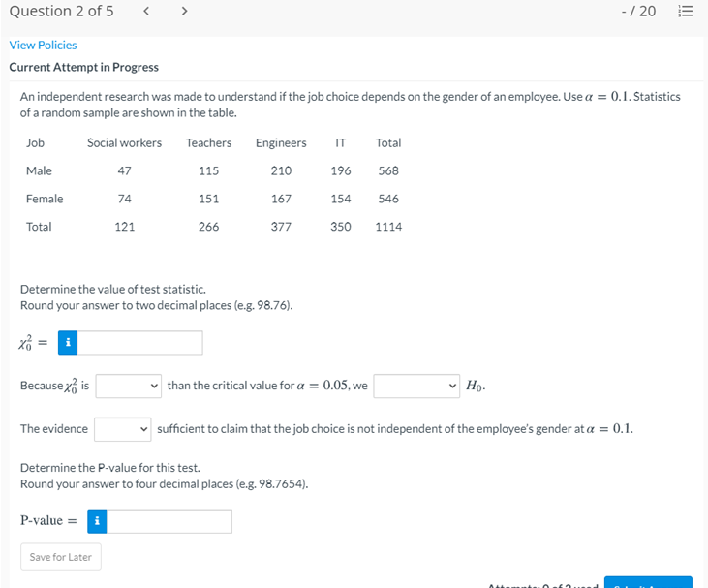Click the Female teachers value 151

click(208, 199)
